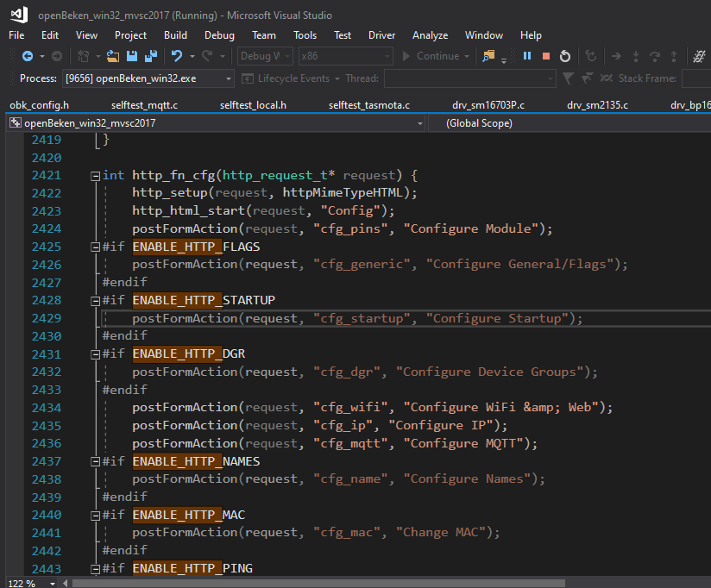711x588 pixels.
Task: Open the Edit menu
Action: 50,35
